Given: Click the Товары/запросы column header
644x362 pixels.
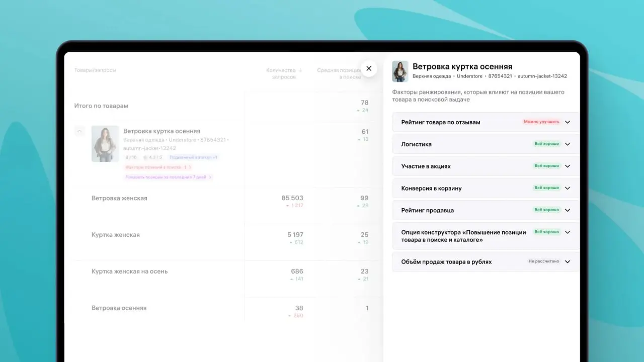Looking at the screenshot, I should [x=95, y=70].
